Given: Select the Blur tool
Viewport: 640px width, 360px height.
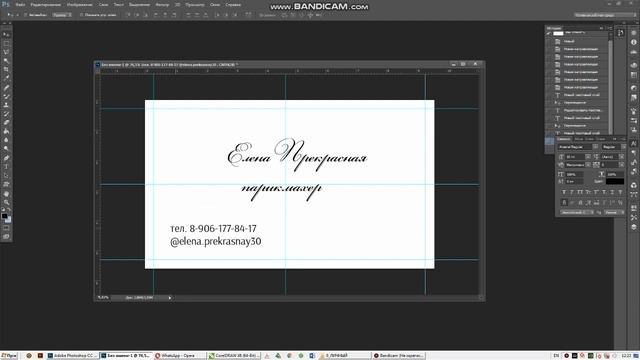Looking at the screenshot, I should tap(6, 140).
